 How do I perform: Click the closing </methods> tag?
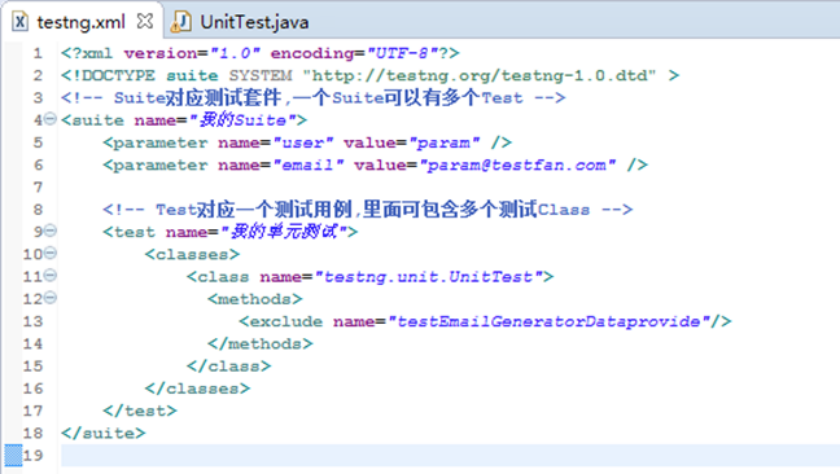pyautogui.click(x=260, y=344)
